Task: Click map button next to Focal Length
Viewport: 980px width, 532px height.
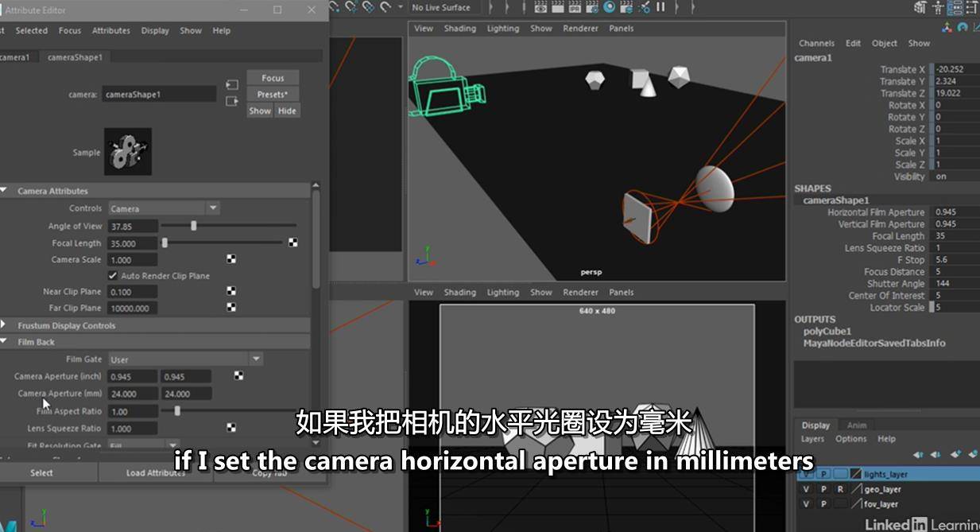Action: coord(292,243)
